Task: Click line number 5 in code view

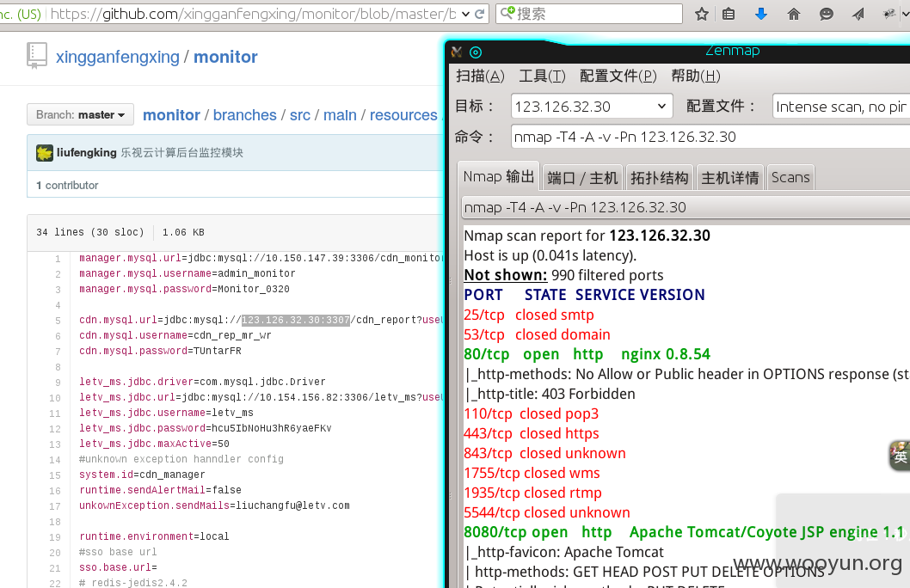Action: click(58, 321)
